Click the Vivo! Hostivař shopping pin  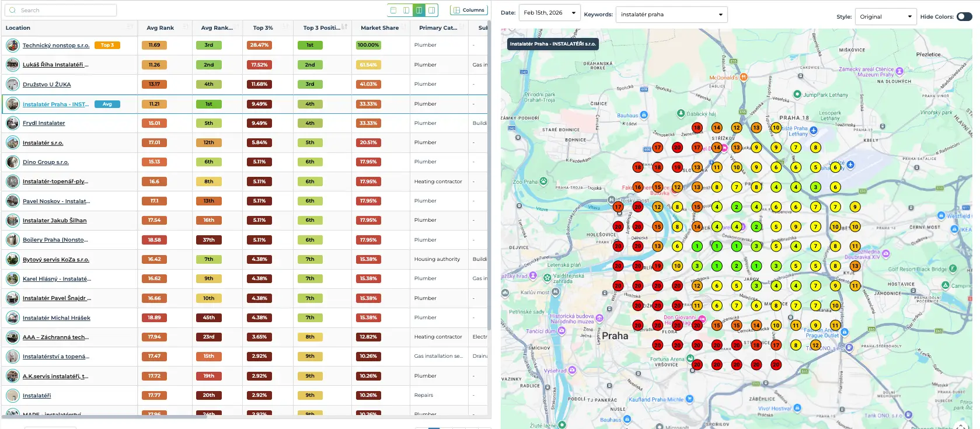pyautogui.click(x=797, y=408)
